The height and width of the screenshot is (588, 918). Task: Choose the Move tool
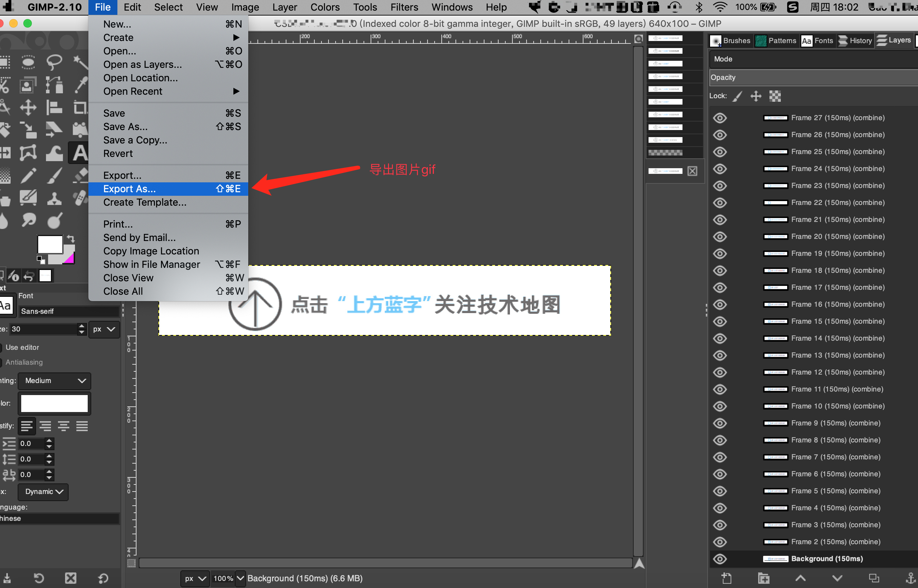click(28, 108)
